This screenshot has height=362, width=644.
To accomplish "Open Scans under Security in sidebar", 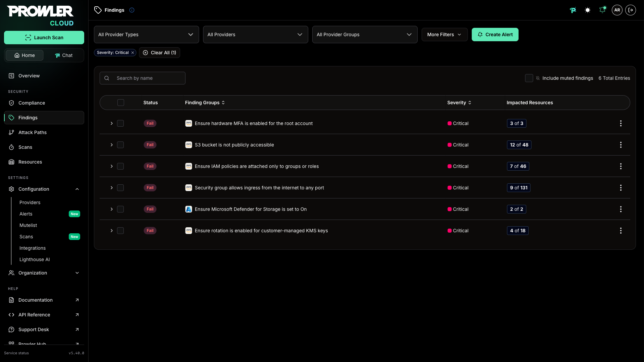I will click(44, 147).
